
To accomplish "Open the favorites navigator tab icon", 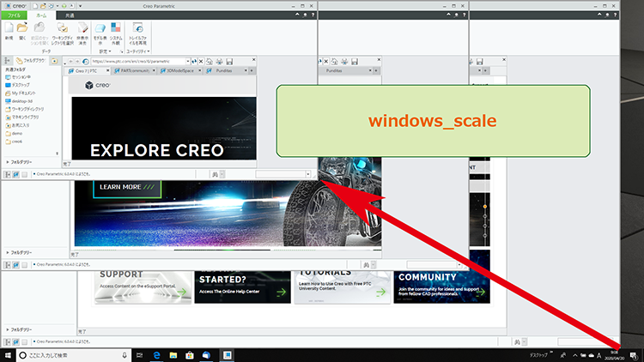I will pyautogui.click(x=54, y=61).
